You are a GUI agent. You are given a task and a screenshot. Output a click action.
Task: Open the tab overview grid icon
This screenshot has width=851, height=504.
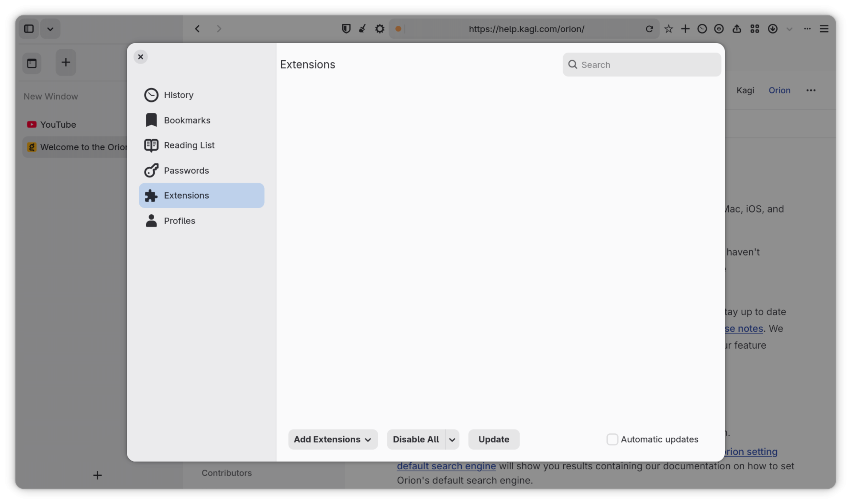tap(755, 29)
